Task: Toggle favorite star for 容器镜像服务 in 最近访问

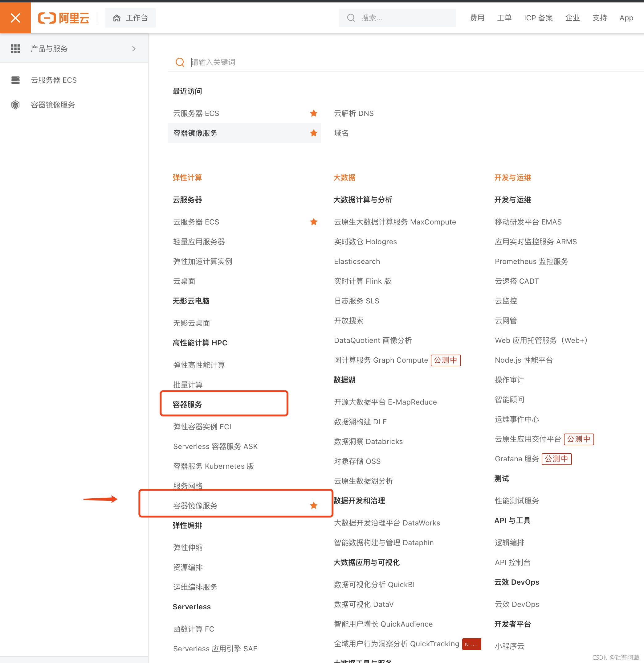Action: coord(314,133)
